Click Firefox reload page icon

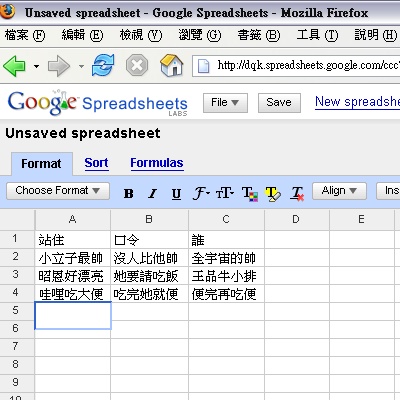[x=103, y=65]
